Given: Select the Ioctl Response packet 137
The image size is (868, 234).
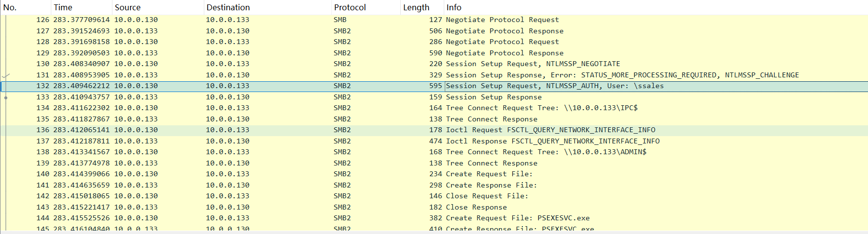Looking at the screenshot, I should pyautogui.click(x=552, y=141).
